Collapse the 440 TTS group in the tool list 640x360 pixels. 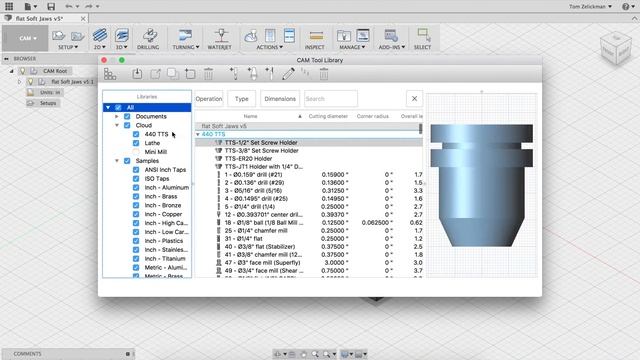198,134
